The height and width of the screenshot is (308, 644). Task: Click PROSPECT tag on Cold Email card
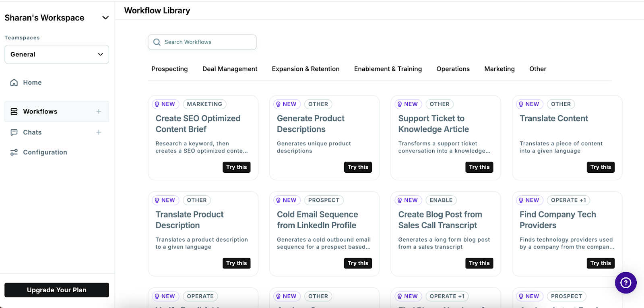324,200
